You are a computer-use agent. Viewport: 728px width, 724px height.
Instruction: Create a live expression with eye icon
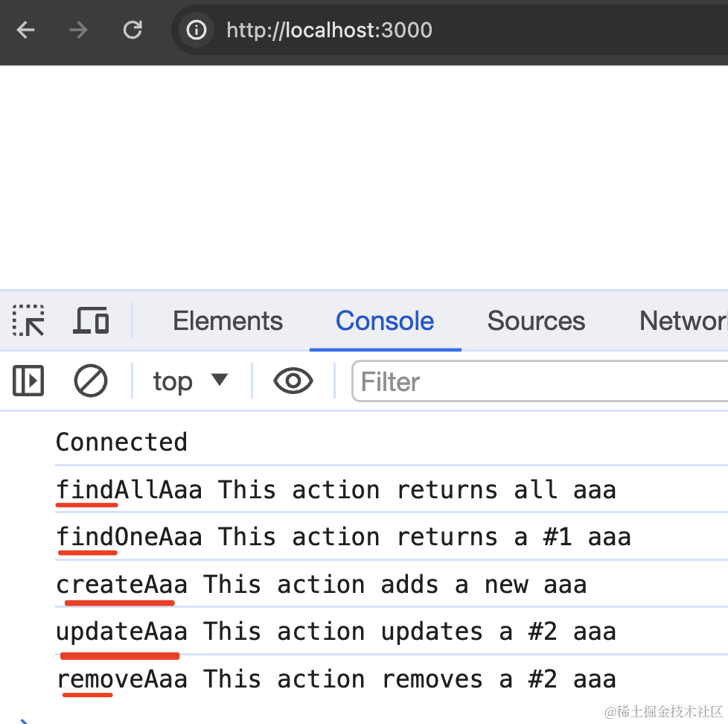pos(293,381)
